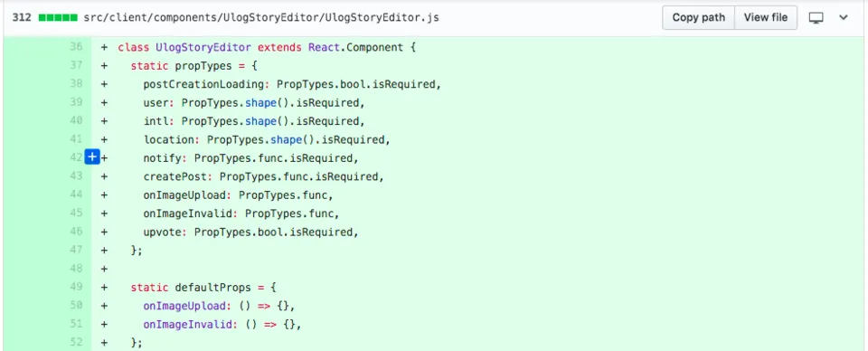Click the 'onImageUpload: () => {}' line

(x=220, y=306)
